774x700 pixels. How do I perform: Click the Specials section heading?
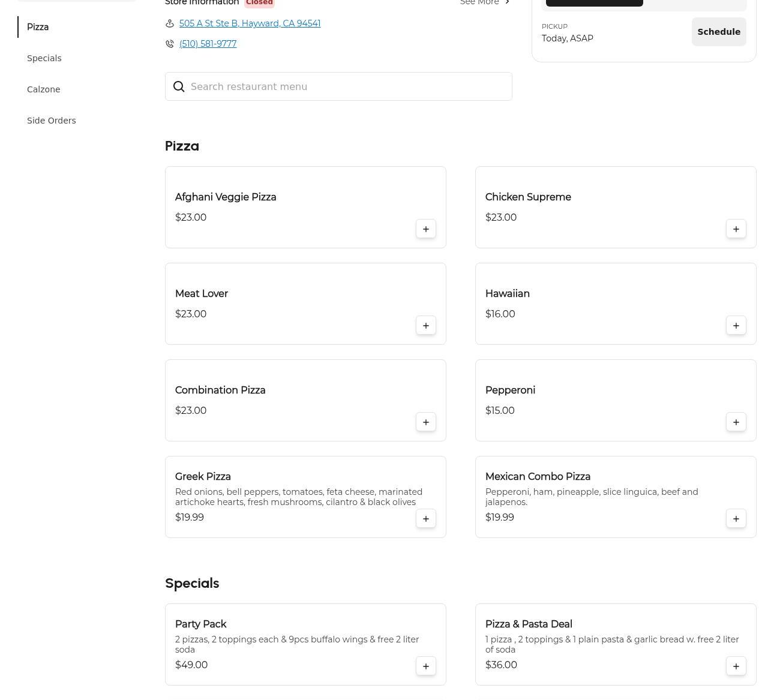tap(192, 584)
